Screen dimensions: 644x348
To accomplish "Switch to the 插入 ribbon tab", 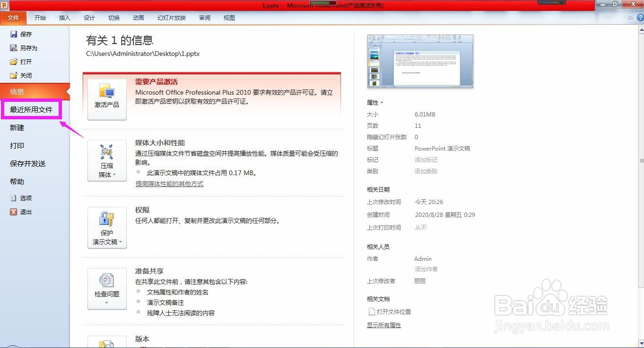I will [x=64, y=18].
